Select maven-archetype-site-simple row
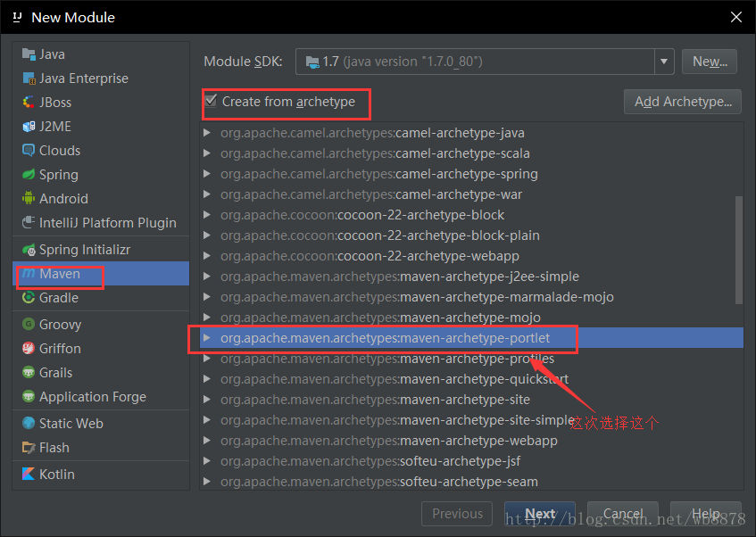This screenshot has height=537, width=756. point(471,420)
